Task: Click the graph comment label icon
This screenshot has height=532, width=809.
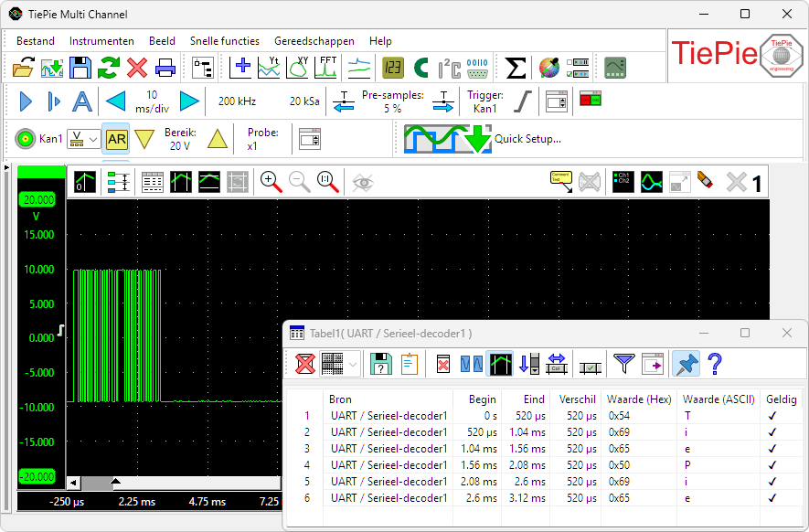Action: click(x=561, y=182)
